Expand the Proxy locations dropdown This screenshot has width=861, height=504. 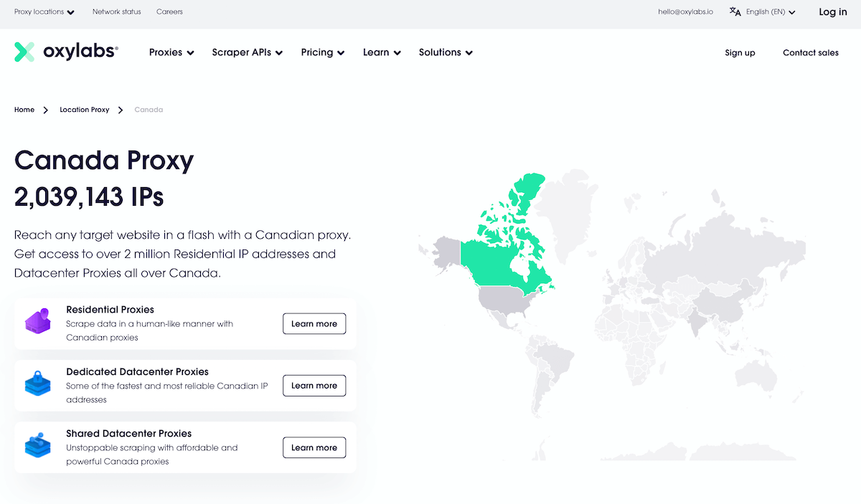click(x=44, y=11)
